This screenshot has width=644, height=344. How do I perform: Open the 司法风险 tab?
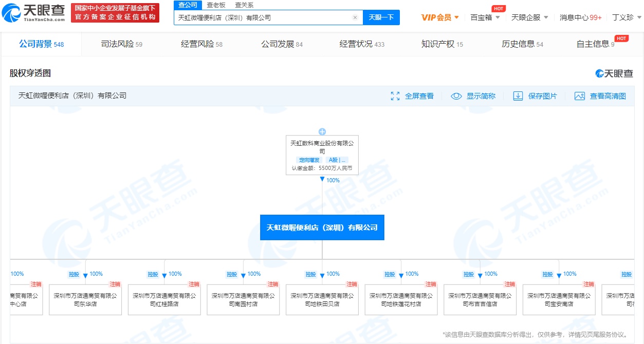[122, 44]
